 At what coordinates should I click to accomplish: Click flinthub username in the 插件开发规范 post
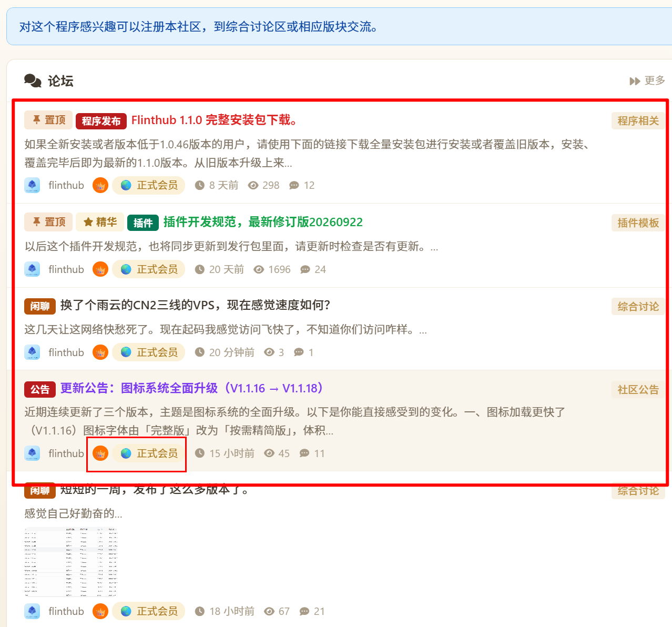coord(66,269)
